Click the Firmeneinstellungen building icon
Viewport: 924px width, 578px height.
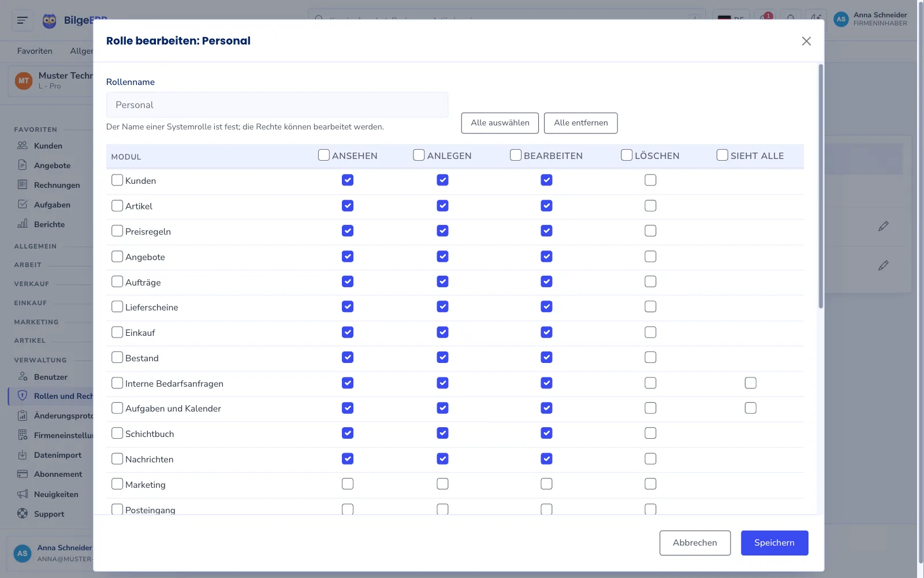[23, 435]
